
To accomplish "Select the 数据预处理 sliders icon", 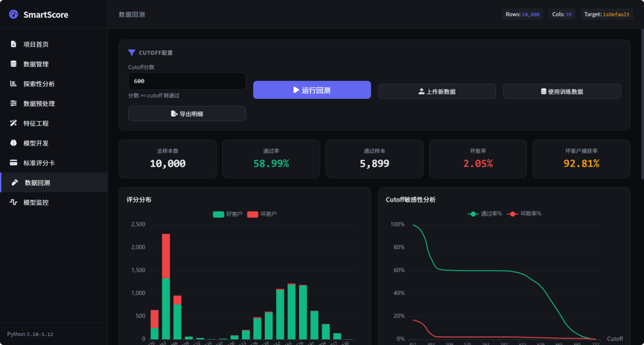I will [x=13, y=103].
